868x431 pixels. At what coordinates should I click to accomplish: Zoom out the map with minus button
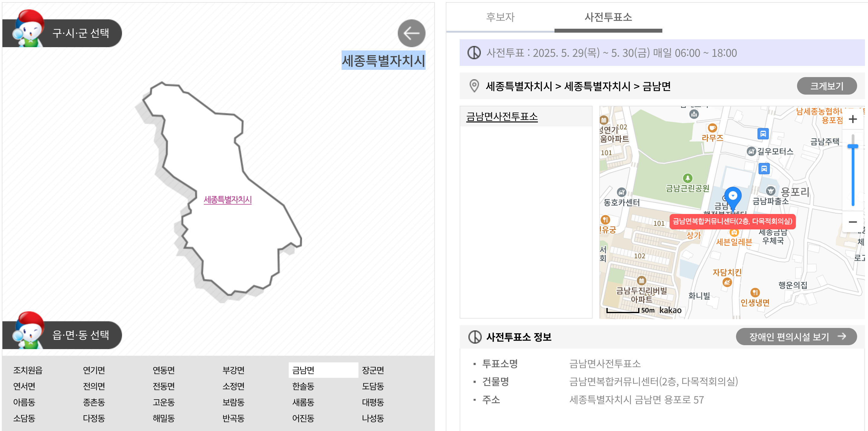coord(853,222)
